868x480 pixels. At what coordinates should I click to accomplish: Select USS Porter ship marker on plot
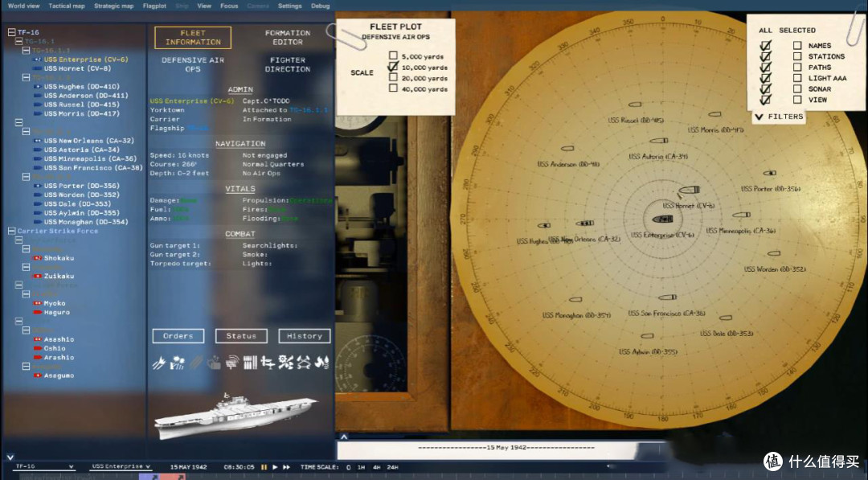(769, 174)
